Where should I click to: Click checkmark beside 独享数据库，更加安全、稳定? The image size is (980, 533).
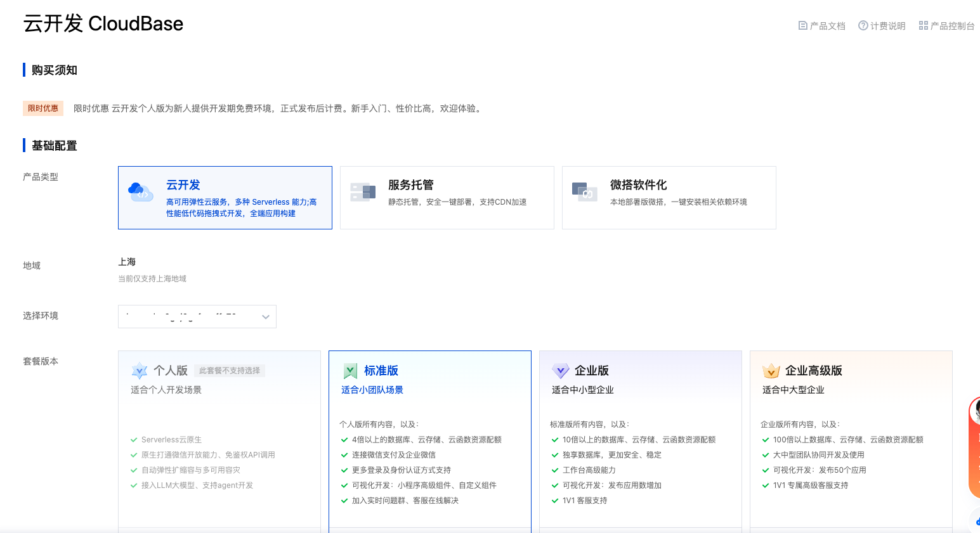pos(555,455)
